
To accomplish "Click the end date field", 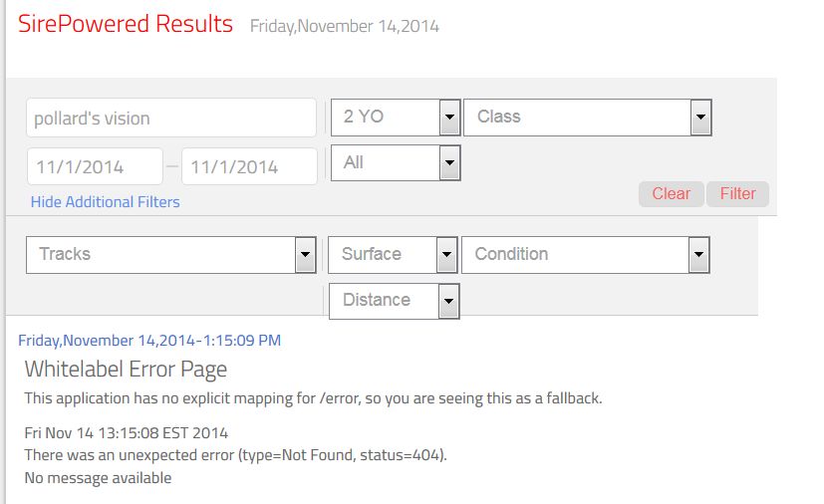I will (x=249, y=166).
